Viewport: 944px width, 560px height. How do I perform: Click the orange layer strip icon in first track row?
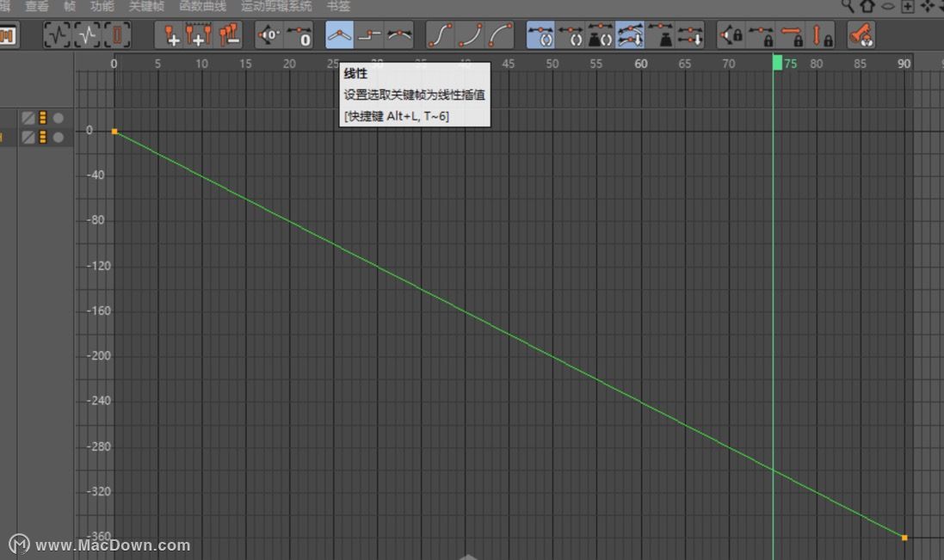click(43, 118)
